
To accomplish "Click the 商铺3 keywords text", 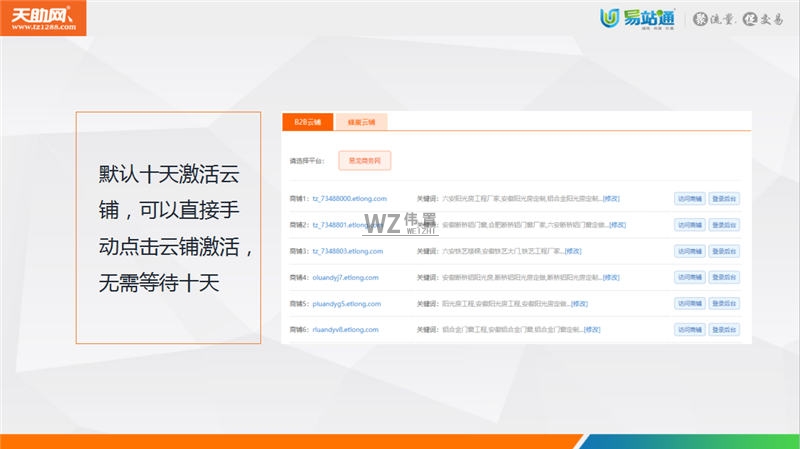I will [x=503, y=251].
